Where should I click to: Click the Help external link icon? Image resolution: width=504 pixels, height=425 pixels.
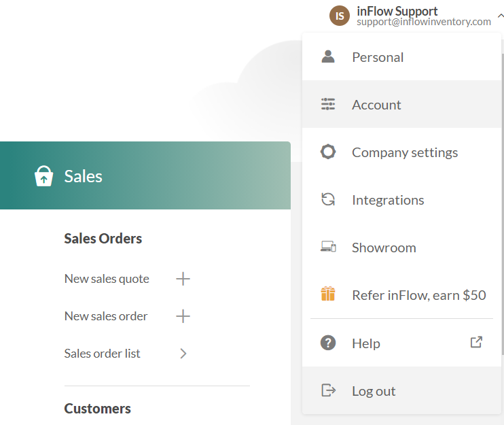[476, 342]
